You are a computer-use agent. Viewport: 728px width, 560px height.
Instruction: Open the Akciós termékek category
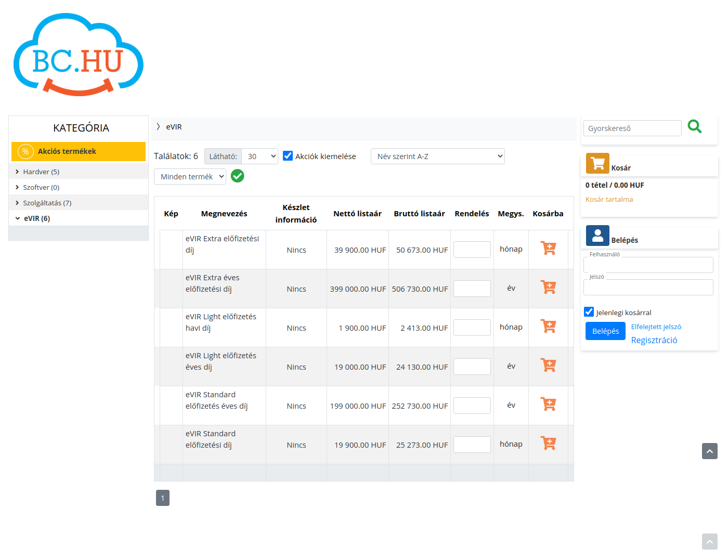point(79,152)
